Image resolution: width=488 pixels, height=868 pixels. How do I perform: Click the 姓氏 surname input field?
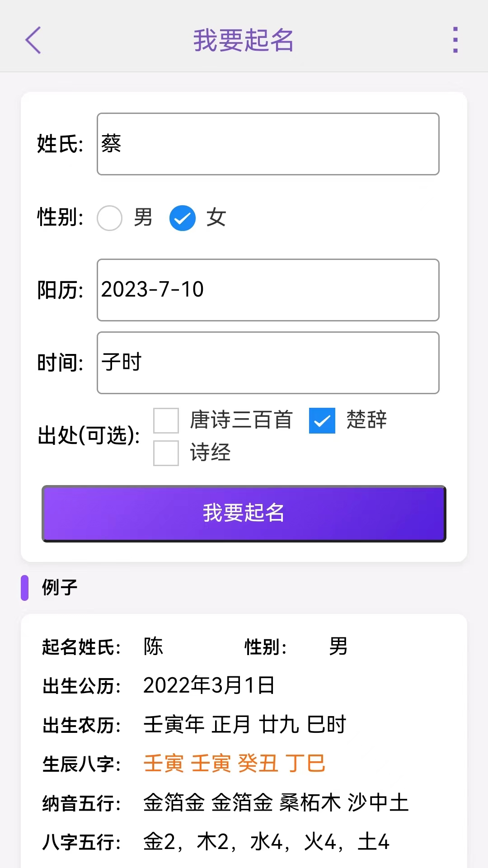268,144
